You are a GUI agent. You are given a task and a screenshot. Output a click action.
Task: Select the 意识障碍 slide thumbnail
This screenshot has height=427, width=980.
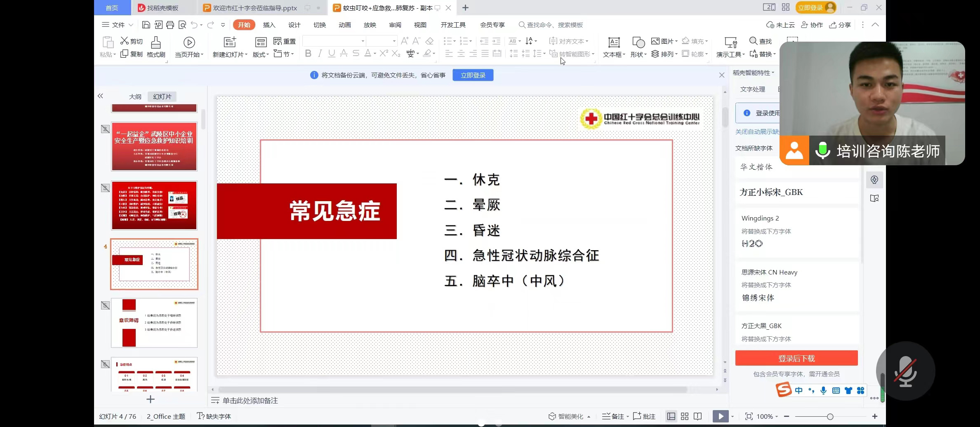(154, 323)
